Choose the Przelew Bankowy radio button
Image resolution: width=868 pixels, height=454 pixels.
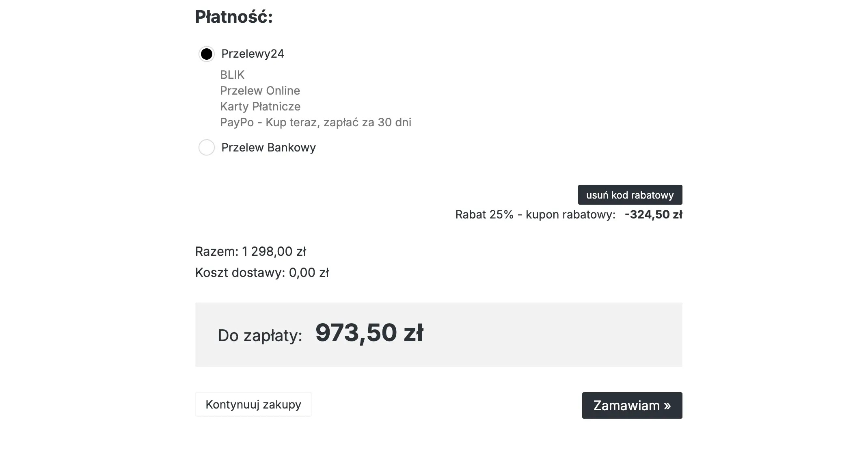tap(206, 147)
